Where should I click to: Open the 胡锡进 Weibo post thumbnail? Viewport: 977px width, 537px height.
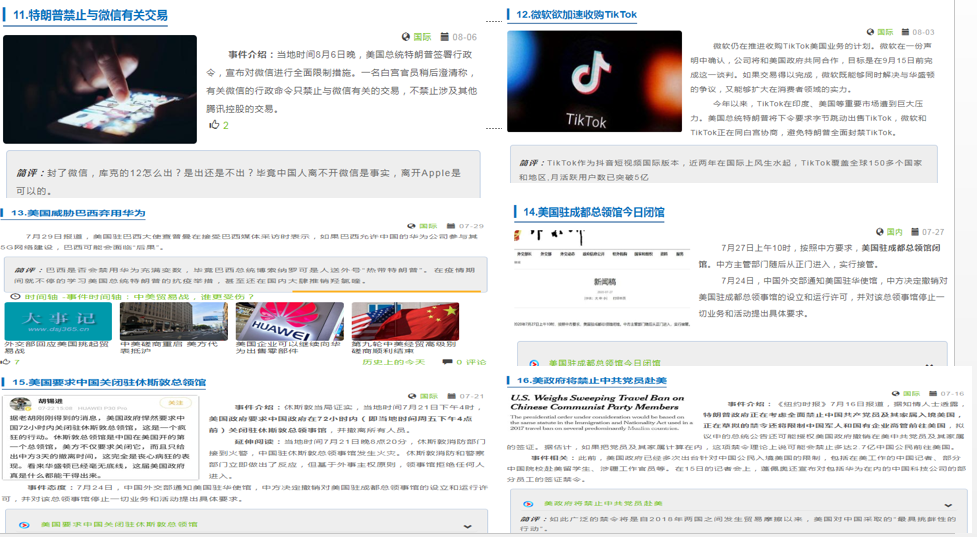tap(100, 439)
